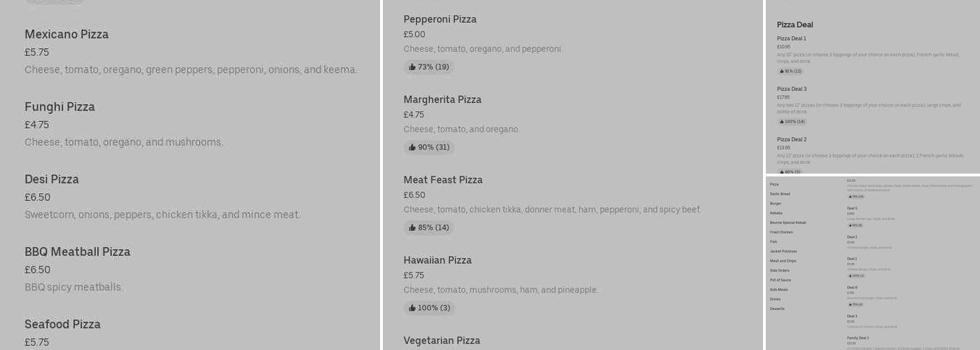Select the BBQ Meatball Pizza item

click(x=77, y=252)
